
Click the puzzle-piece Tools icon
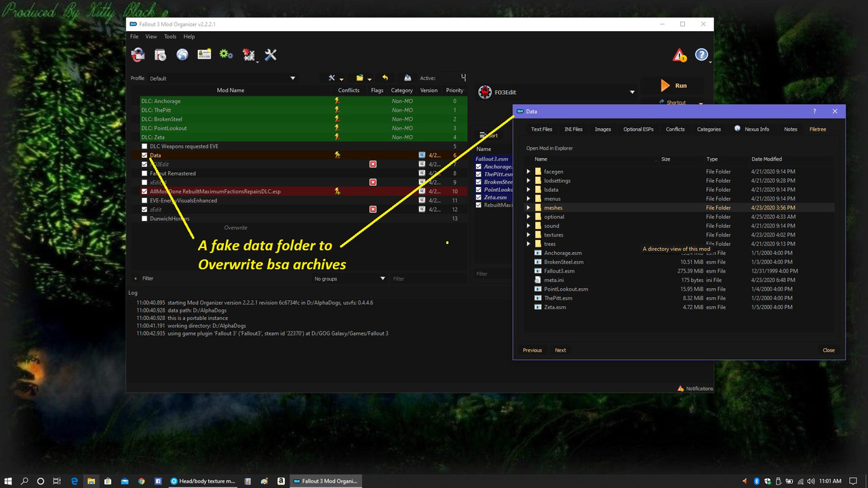[x=249, y=56]
